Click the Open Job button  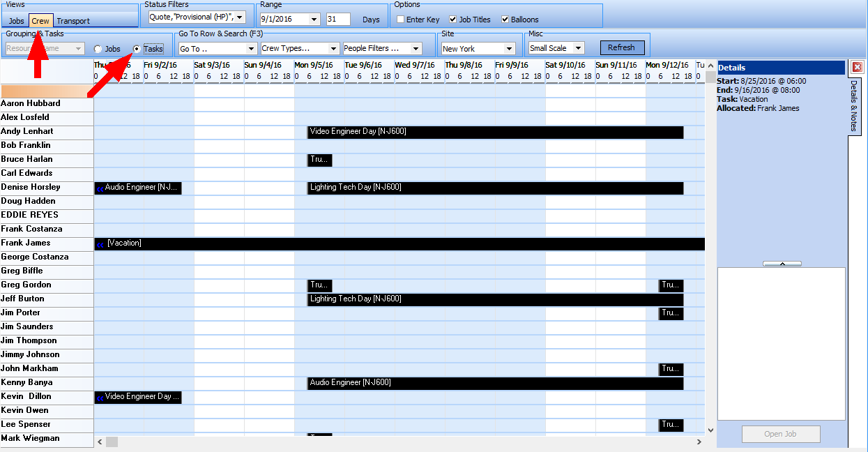coord(781,433)
